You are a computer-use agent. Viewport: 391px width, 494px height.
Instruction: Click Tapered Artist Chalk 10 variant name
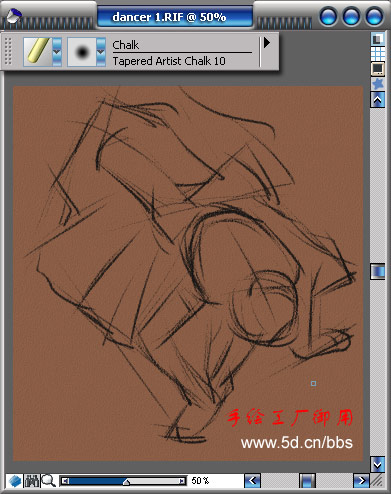coord(169,61)
